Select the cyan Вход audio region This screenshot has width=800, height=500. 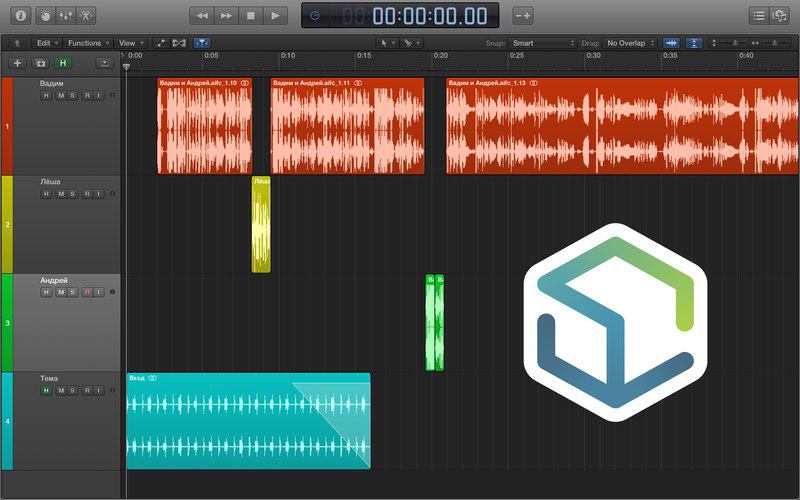point(248,421)
